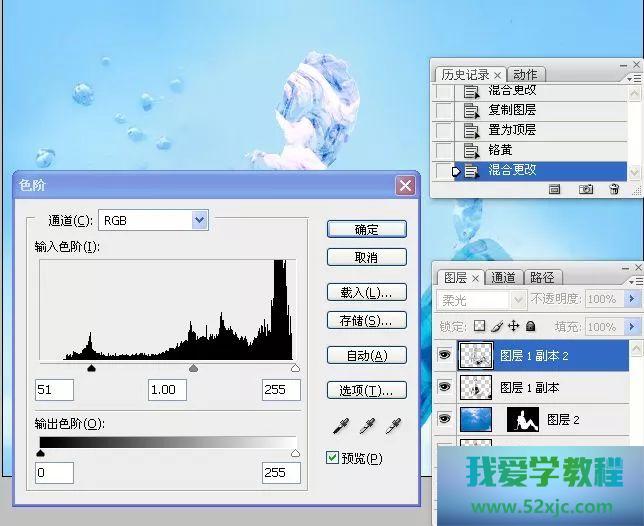This screenshot has height=526, width=644.
Task: Select the black point eyedropper in Levels
Action: coord(342,427)
